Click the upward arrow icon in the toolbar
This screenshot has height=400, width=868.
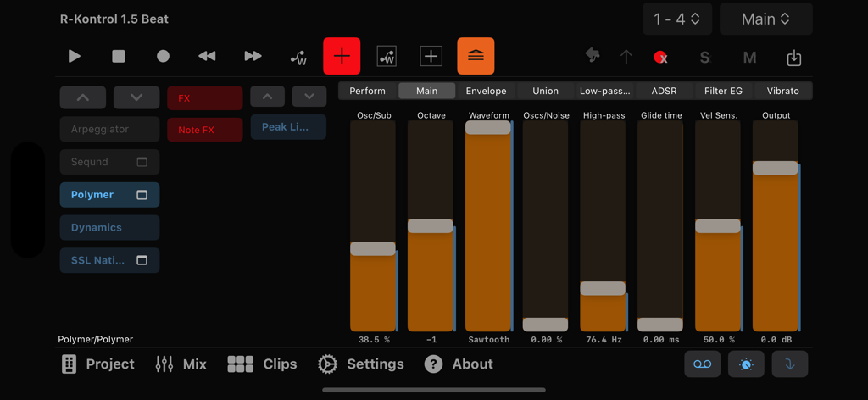tap(626, 57)
